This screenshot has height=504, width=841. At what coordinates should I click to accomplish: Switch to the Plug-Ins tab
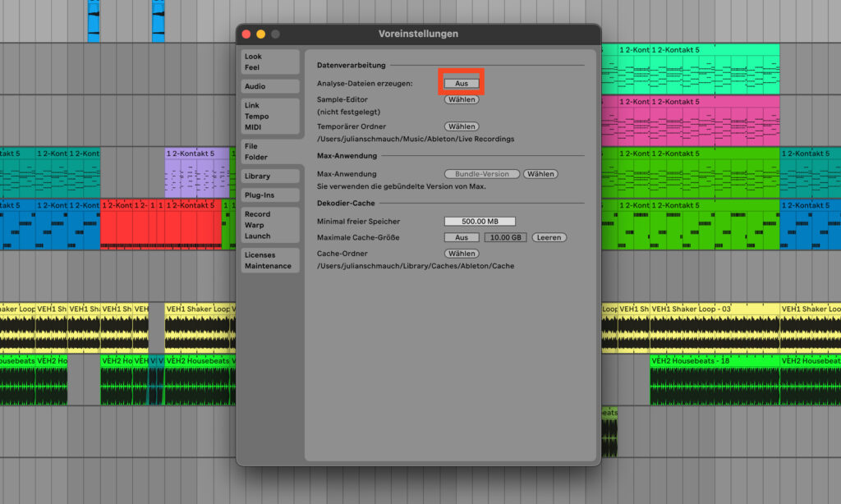(x=270, y=195)
